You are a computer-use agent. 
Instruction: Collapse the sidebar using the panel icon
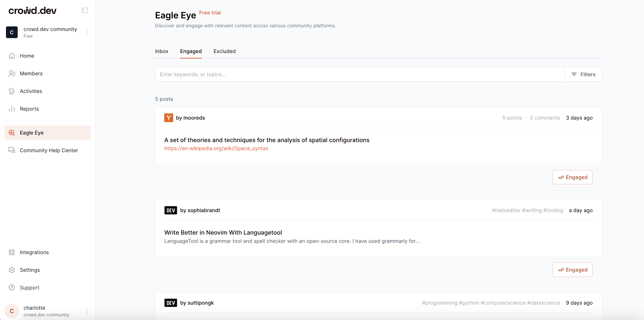85,10
